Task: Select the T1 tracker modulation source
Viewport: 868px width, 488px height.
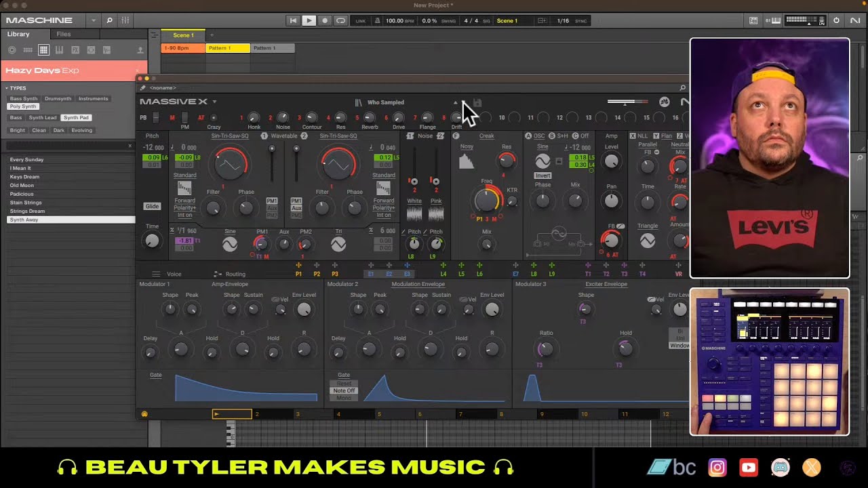Action: point(588,274)
